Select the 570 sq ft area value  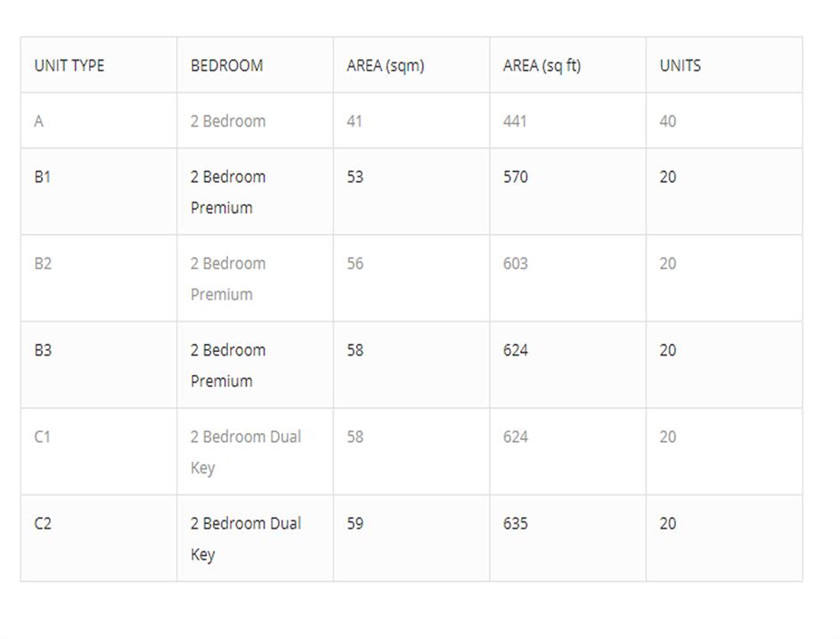click(x=515, y=176)
